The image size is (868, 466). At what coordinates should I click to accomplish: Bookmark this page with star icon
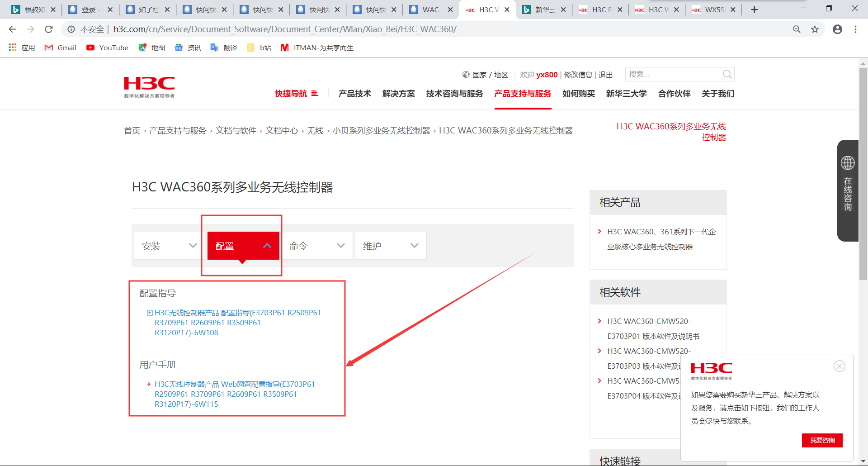point(815,29)
